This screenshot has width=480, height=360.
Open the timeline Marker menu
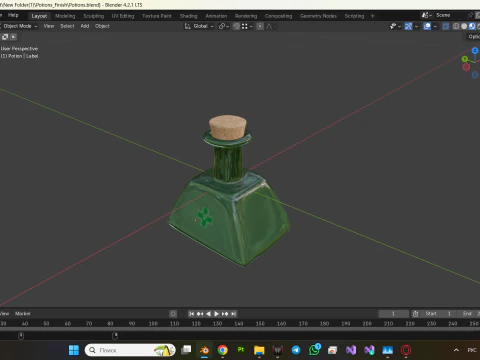(23, 313)
